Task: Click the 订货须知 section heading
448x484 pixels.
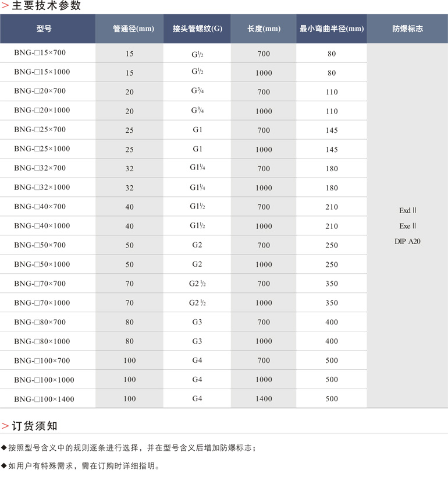Action: point(34,426)
